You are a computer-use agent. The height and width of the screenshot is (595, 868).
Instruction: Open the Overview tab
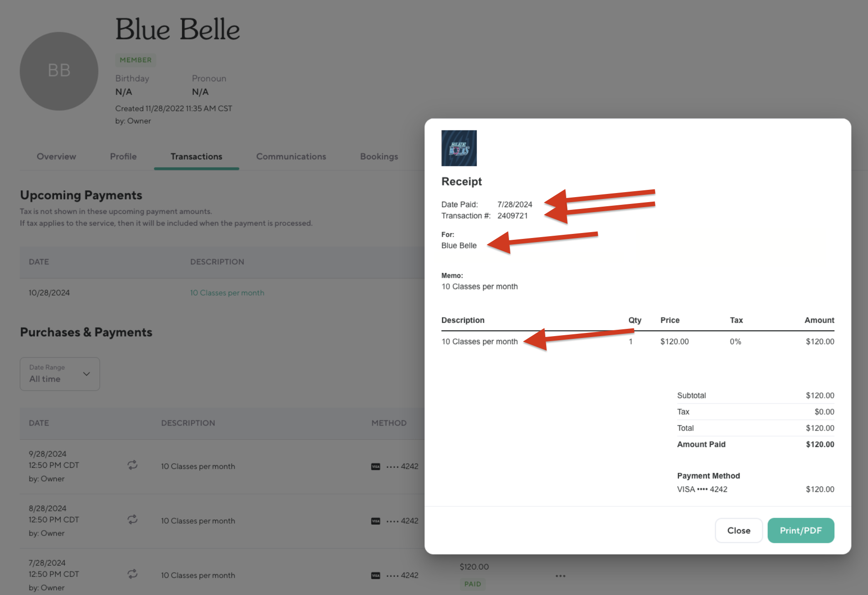pyautogui.click(x=56, y=156)
